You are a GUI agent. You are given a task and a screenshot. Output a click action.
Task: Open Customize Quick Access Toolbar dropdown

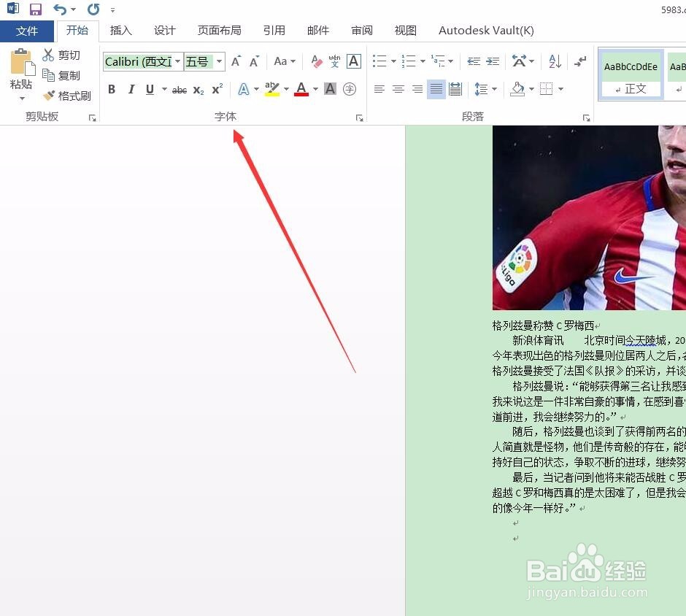click(112, 10)
